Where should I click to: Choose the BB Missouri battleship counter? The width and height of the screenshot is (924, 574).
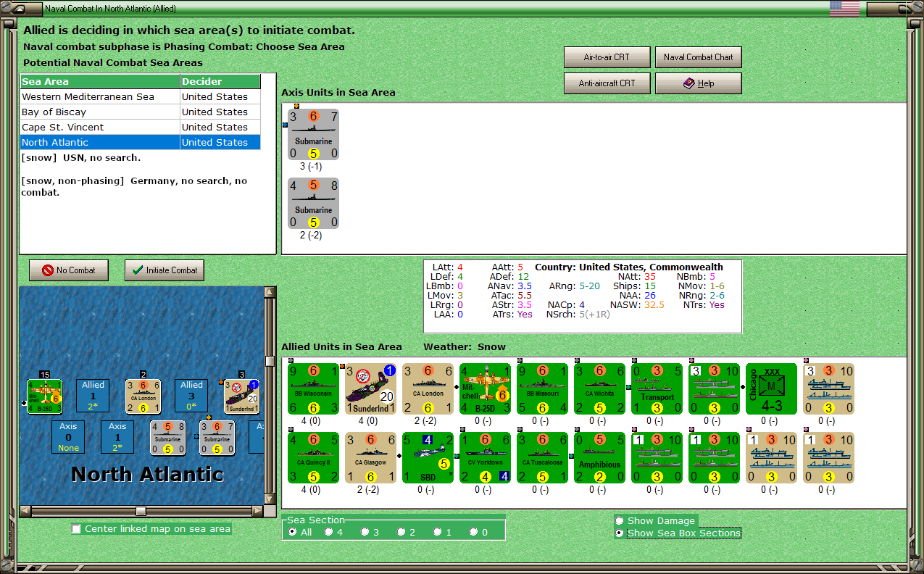[x=542, y=389]
